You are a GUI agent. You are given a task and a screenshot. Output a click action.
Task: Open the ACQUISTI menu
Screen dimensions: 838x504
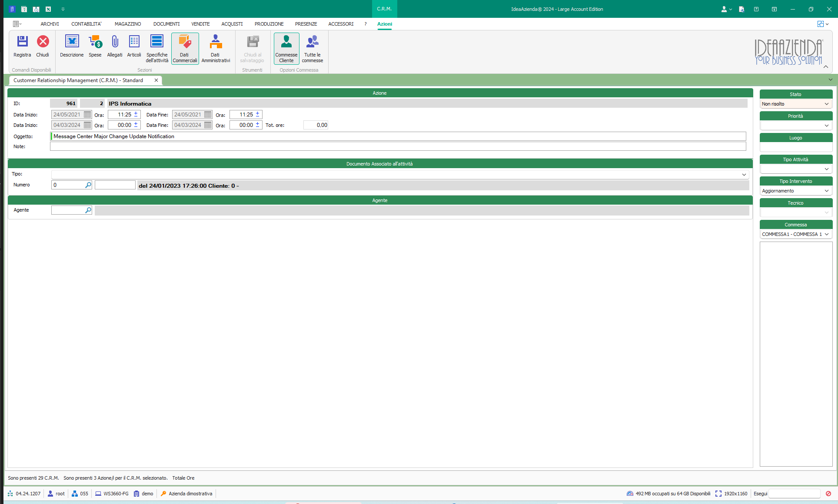click(x=232, y=24)
